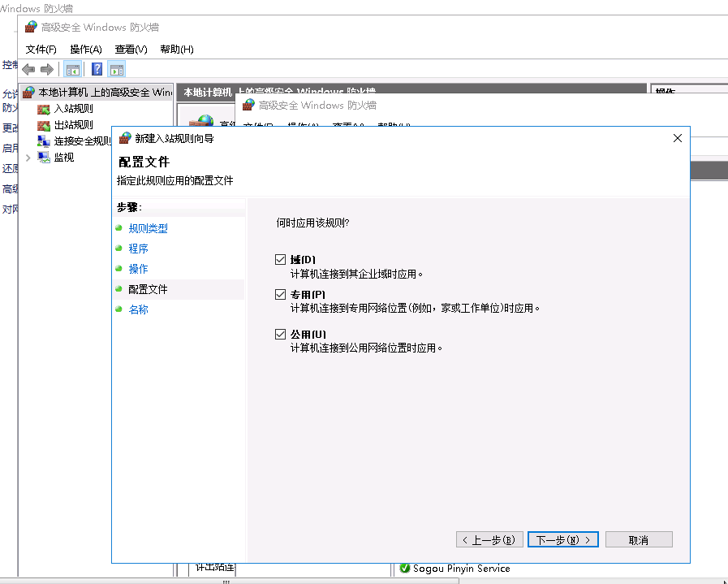
Task: Toggle the action pane show/hide toolbar icon
Action: 117,69
